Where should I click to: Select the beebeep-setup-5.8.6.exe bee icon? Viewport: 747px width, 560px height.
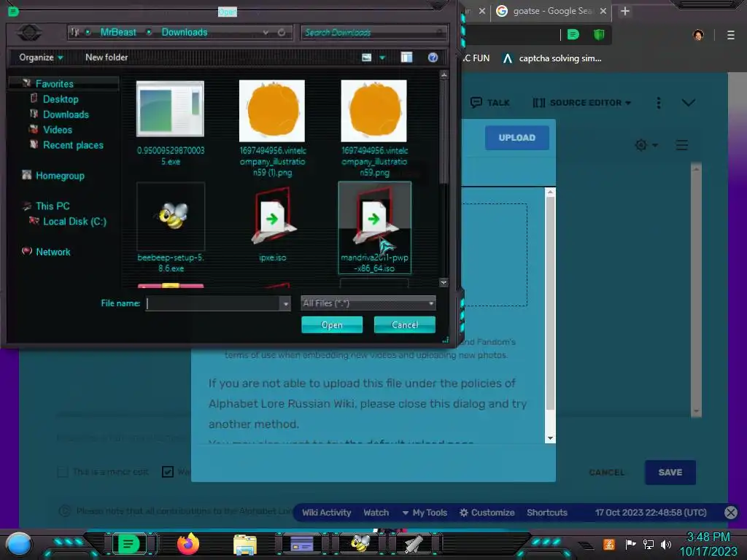[171, 216]
